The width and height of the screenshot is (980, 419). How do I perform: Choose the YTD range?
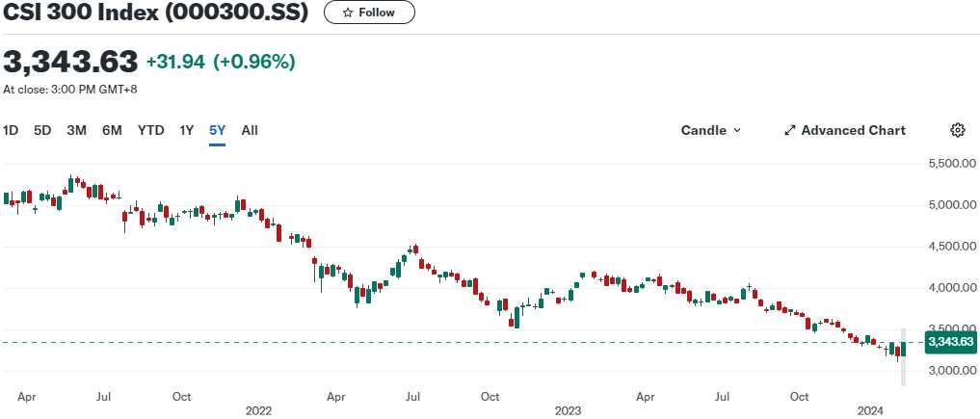coord(150,130)
